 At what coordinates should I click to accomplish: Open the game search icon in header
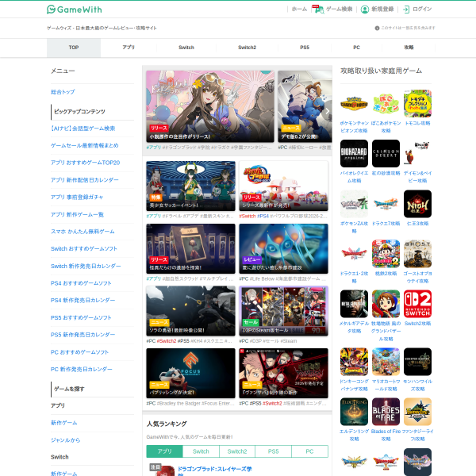[x=318, y=9]
